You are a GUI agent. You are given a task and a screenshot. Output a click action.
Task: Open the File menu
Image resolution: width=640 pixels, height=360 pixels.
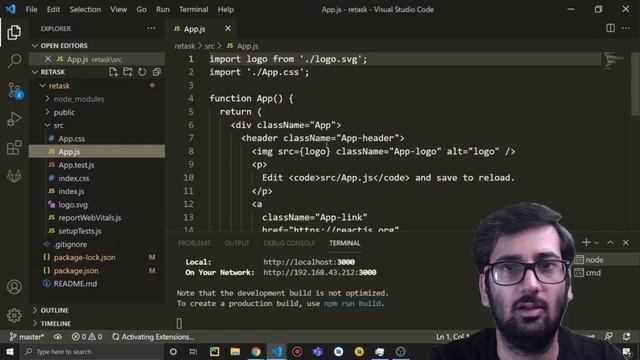[x=31, y=9]
